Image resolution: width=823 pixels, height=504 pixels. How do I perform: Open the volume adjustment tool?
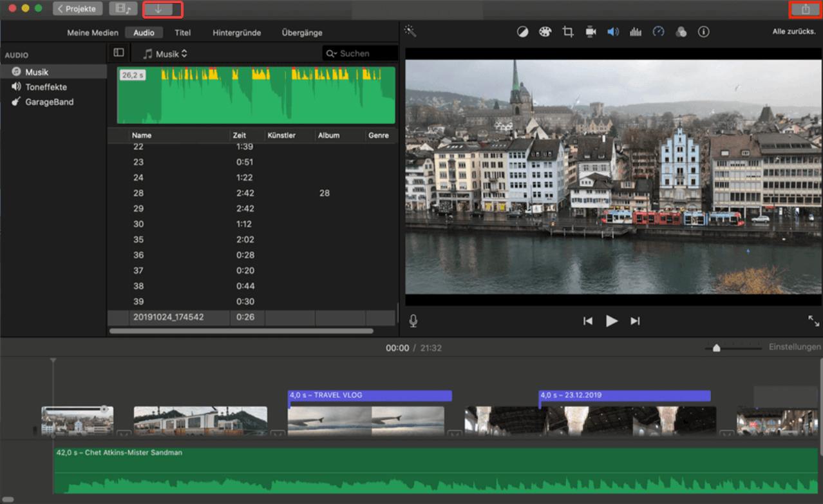[613, 32]
